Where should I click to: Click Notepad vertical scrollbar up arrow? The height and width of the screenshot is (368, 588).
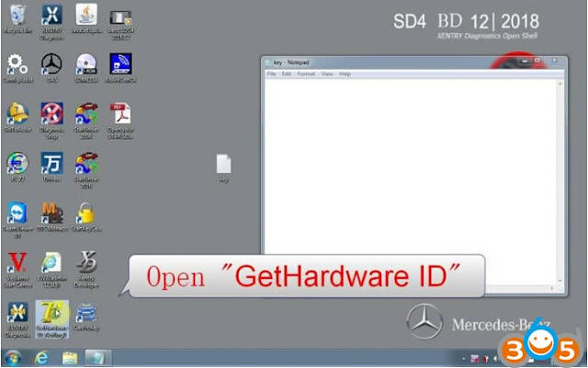tap(560, 83)
